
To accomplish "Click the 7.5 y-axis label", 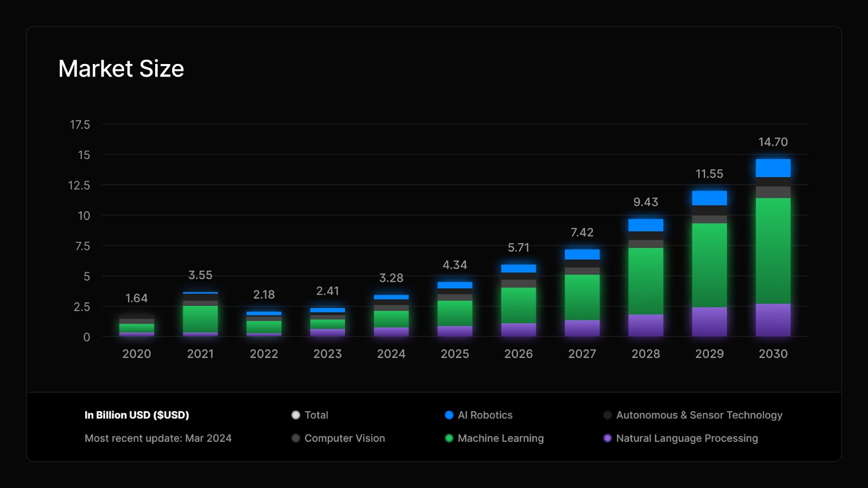I will [x=82, y=247].
